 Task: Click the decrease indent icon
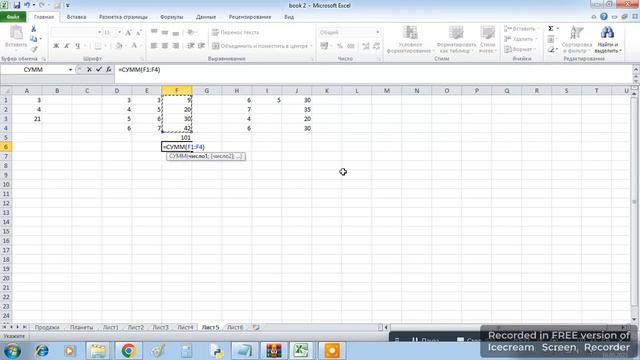point(191,46)
